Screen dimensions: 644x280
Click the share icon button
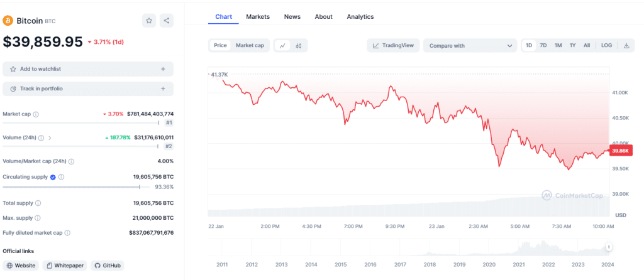point(166,21)
